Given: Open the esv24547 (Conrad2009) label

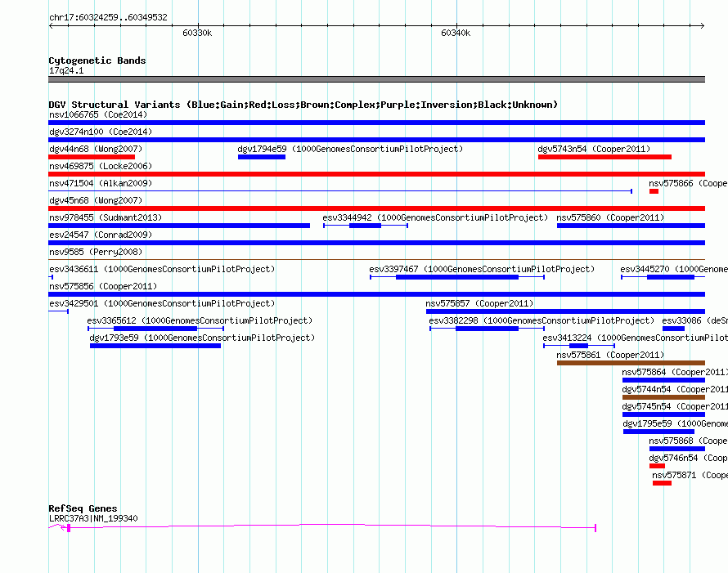Looking at the screenshot, I should tap(101, 235).
